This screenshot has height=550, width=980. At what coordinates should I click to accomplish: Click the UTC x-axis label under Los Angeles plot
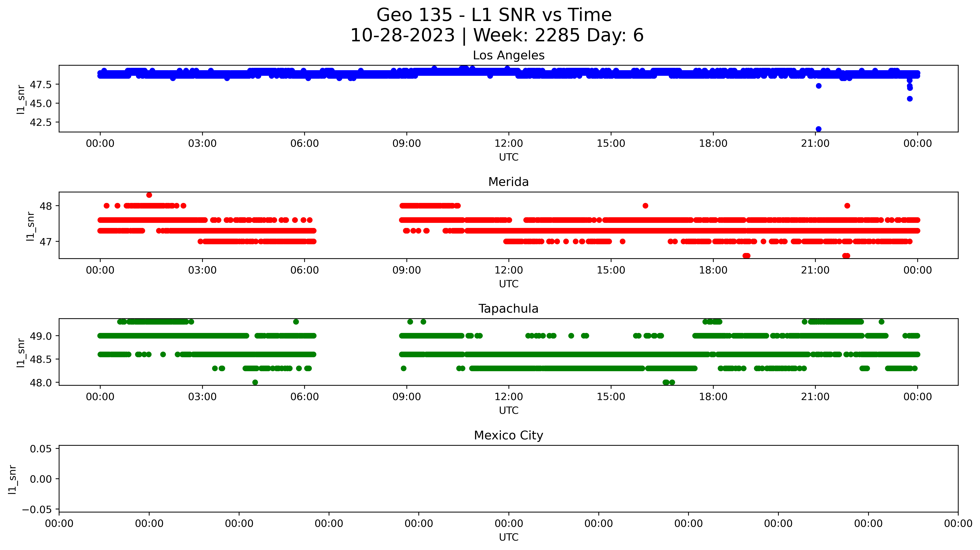click(509, 157)
